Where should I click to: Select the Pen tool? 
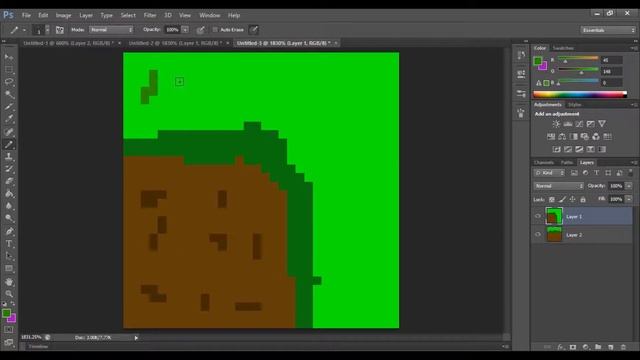pyautogui.click(x=9, y=231)
